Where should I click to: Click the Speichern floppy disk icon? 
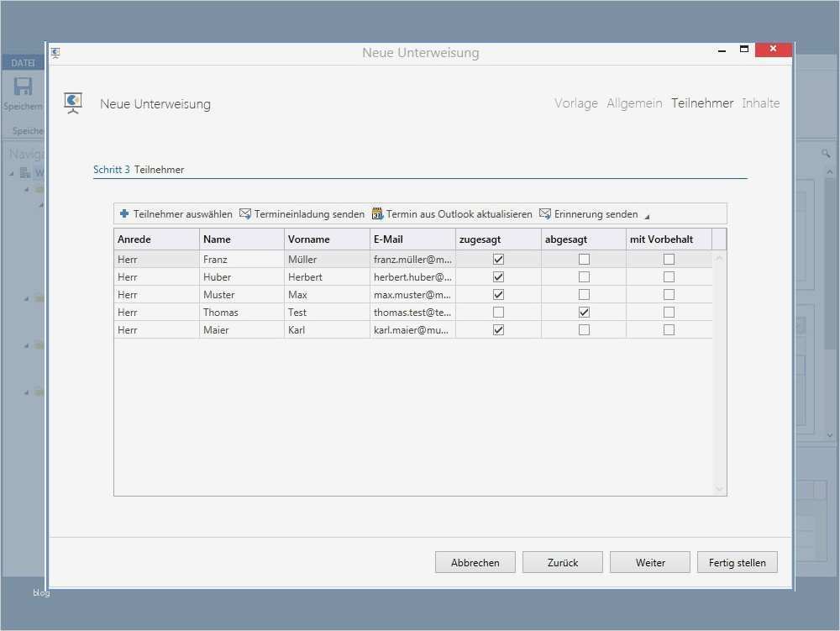point(23,87)
